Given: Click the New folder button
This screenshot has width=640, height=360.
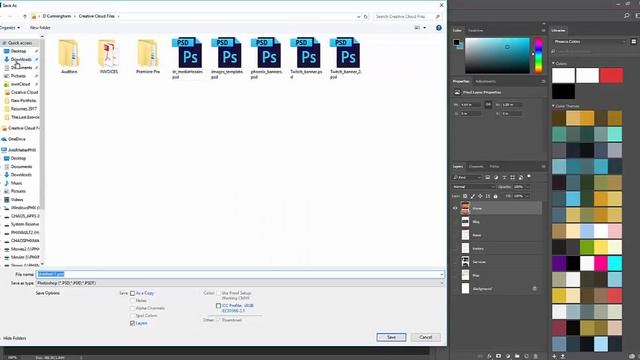Looking at the screenshot, I should pyautogui.click(x=40, y=28).
